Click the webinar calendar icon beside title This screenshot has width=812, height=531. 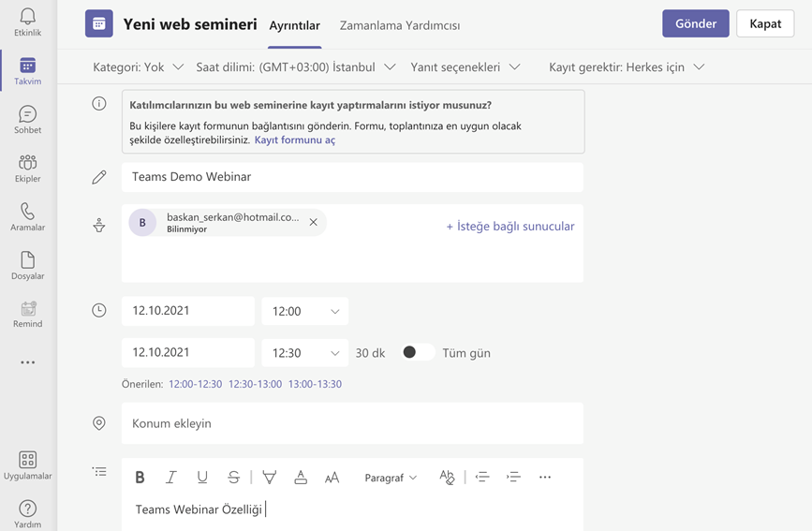(99, 23)
